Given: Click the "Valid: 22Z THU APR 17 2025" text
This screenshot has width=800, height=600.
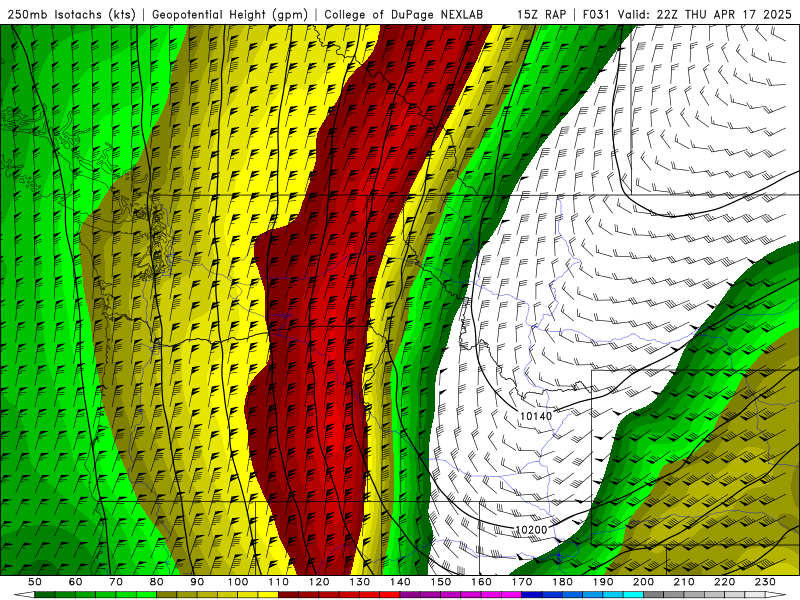Looking at the screenshot, I should 705,15.
